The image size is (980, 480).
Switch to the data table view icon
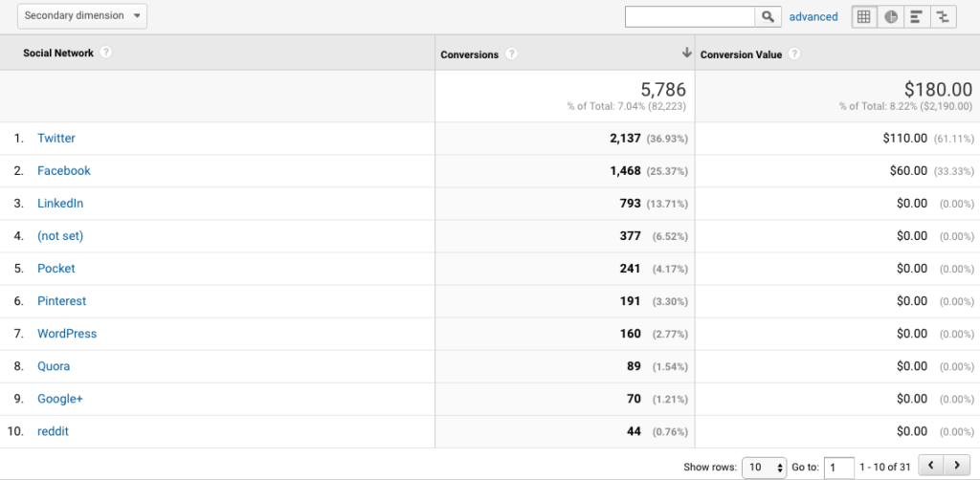tap(864, 17)
